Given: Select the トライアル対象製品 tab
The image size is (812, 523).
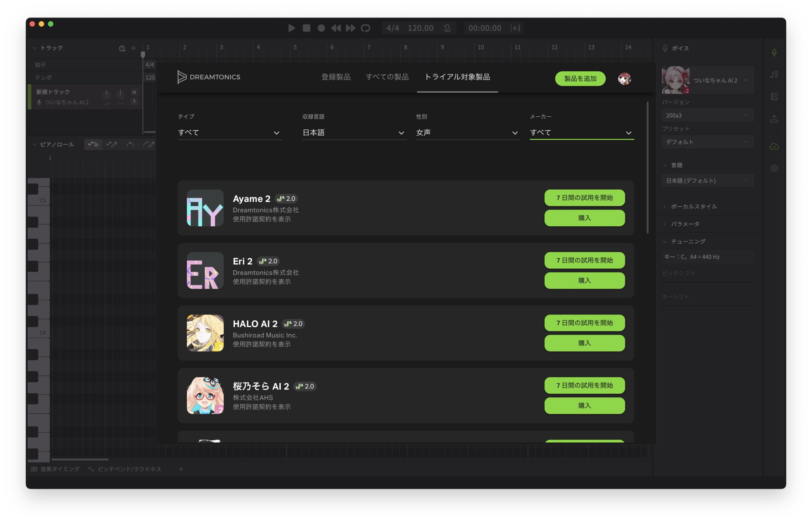Looking at the screenshot, I should pyautogui.click(x=457, y=77).
